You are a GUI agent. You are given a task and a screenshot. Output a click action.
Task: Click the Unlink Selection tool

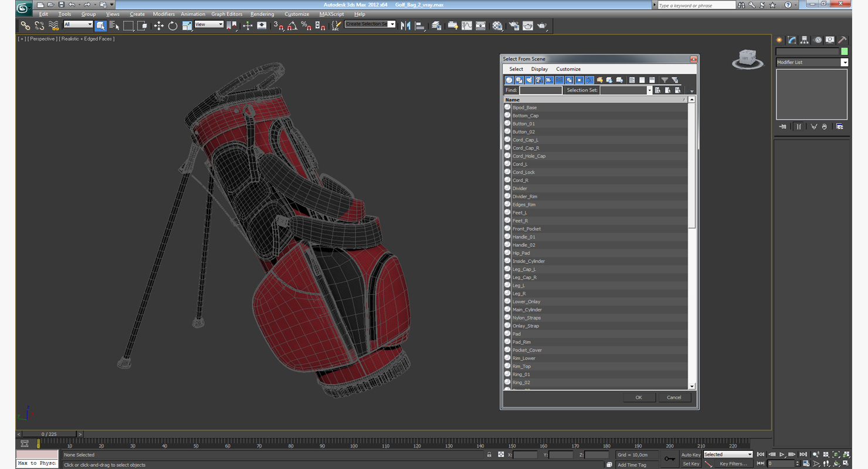click(x=39, y=26)
